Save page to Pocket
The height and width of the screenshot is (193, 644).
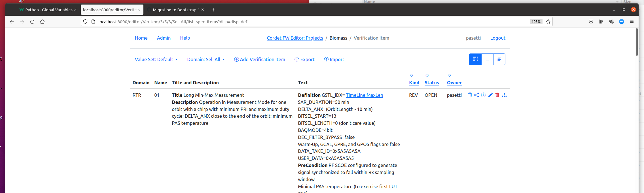point(591,22)
